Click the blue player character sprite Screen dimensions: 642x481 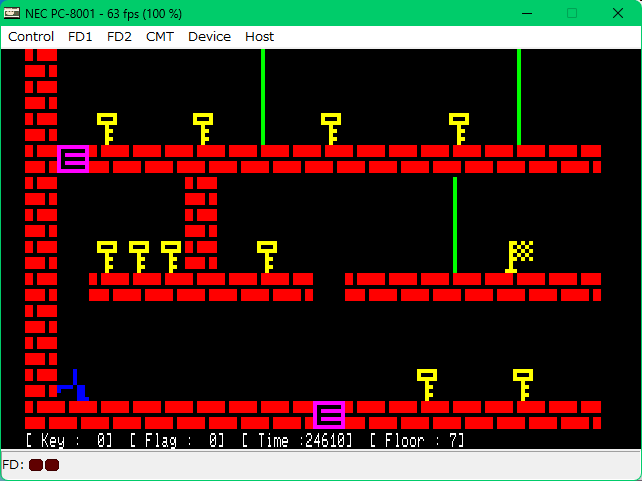pyautogui.click(x=74, y=385)
